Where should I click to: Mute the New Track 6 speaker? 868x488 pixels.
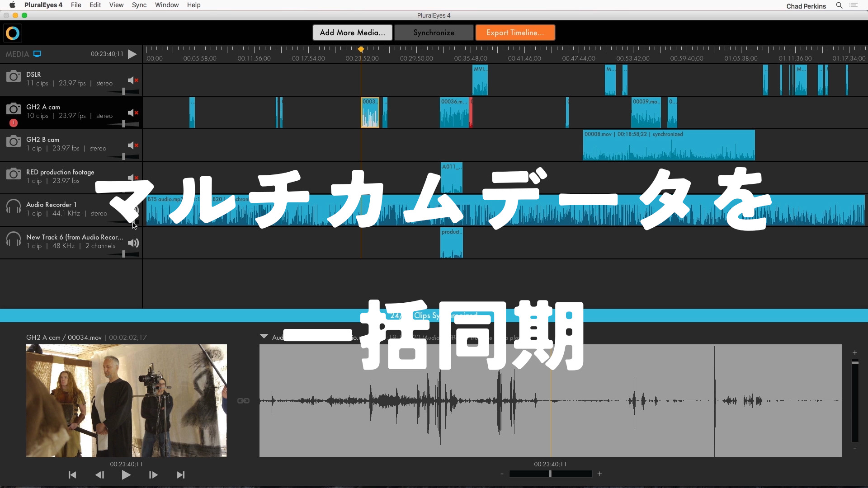[x=133, y=243]
